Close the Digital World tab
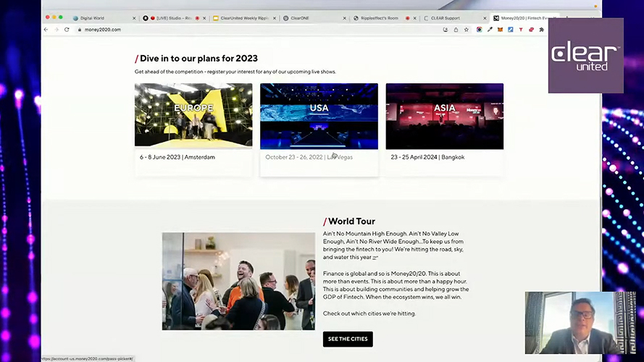The width and height of the screenshot is (644, 362). click(x=134, y=17)
